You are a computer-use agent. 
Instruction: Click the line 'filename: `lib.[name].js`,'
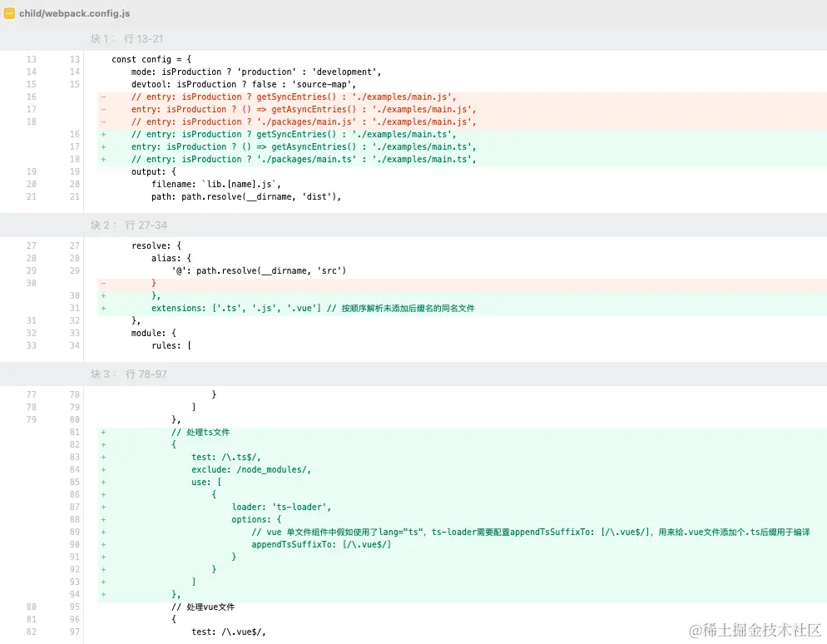coord(216,184)
